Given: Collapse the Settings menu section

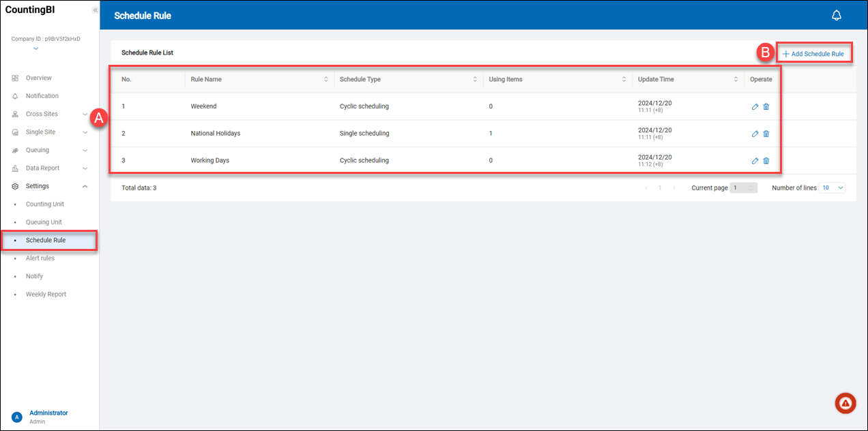Looking at the screenshot, I should tap(85, 186).
